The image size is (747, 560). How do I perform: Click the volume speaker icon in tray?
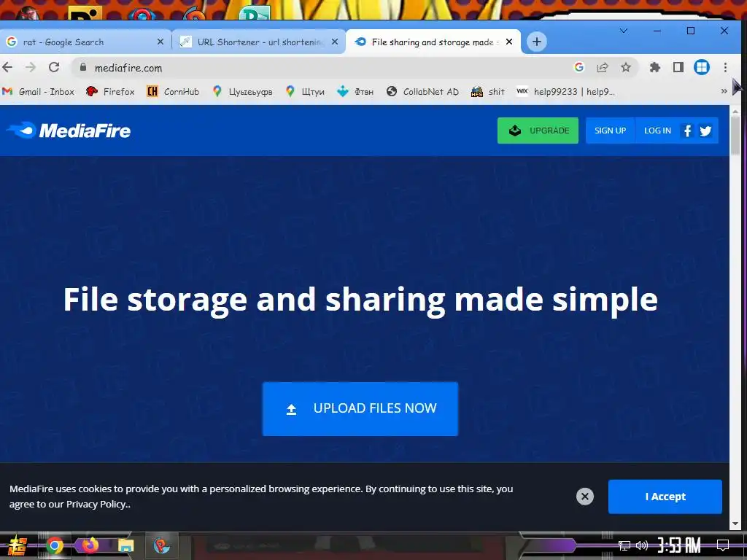click(642, 545)
